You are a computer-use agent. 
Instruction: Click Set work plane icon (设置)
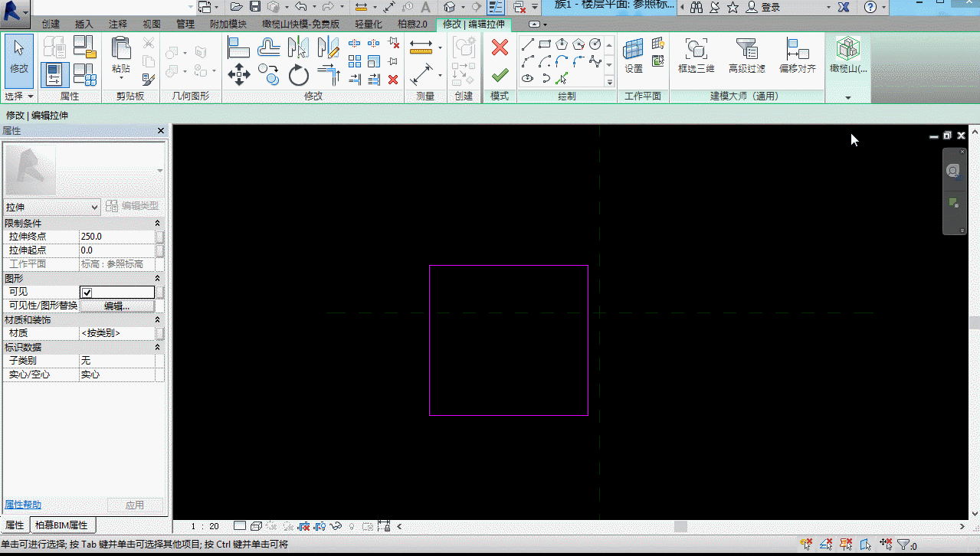pyautogui.click(x=634, y=55)
